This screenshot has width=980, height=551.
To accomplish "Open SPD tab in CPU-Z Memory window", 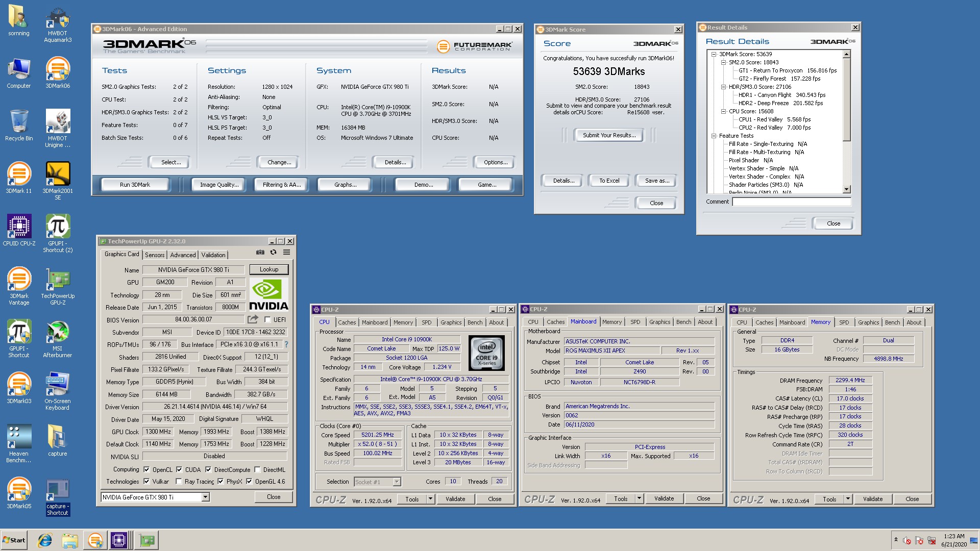I will coord(844,322).
